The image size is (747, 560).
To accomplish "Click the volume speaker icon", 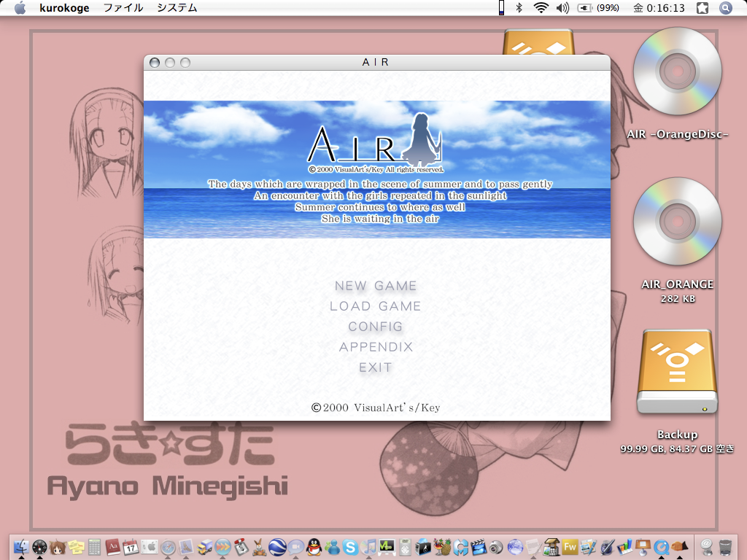I will click(562, 8).
